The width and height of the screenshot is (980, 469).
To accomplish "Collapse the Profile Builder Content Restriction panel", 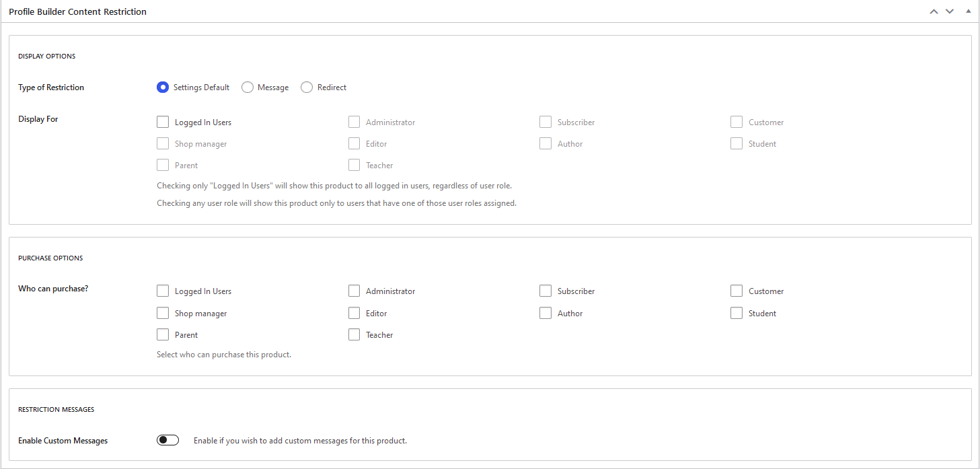I will (968, 11).
